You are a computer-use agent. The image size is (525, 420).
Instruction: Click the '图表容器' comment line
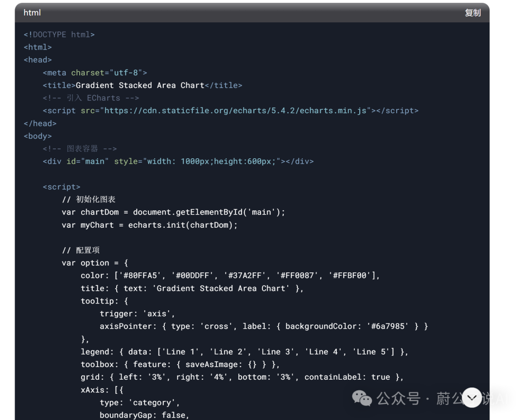[80, 149]
